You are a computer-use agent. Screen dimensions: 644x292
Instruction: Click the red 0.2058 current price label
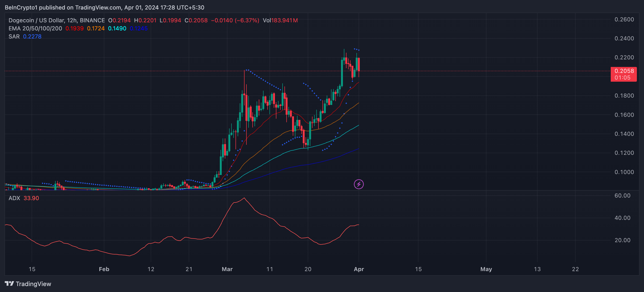[624, 71]
